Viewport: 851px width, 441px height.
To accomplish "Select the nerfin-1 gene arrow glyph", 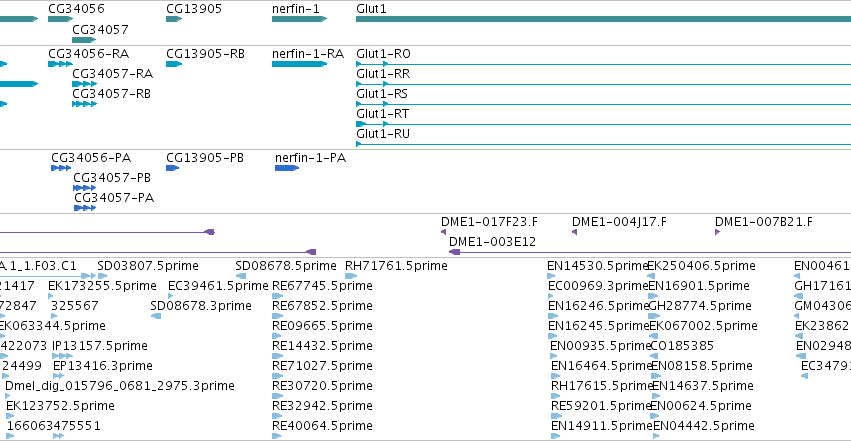I will click(300, 19).
